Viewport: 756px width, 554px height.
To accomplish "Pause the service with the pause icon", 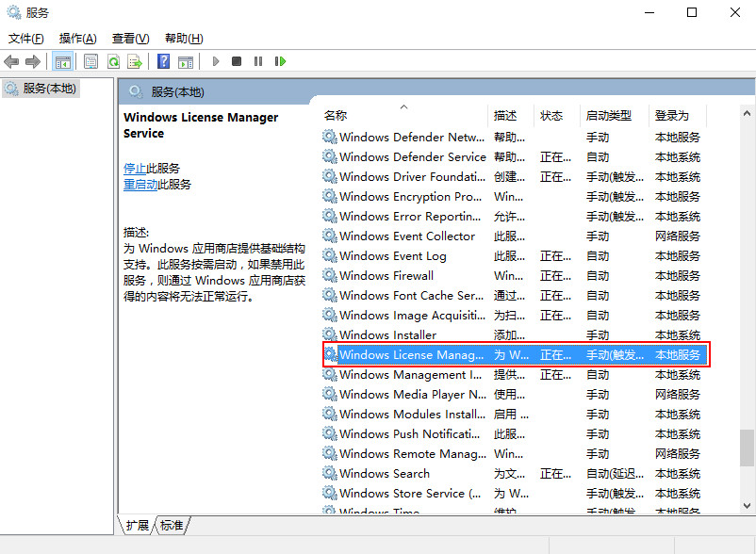I will point(259,61).
